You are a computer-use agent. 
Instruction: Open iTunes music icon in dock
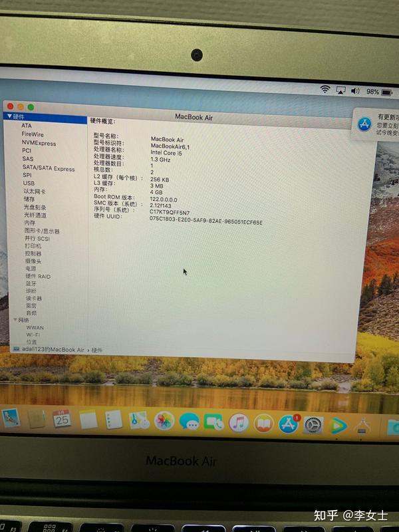pyautogui.click(x=239, y=423)
